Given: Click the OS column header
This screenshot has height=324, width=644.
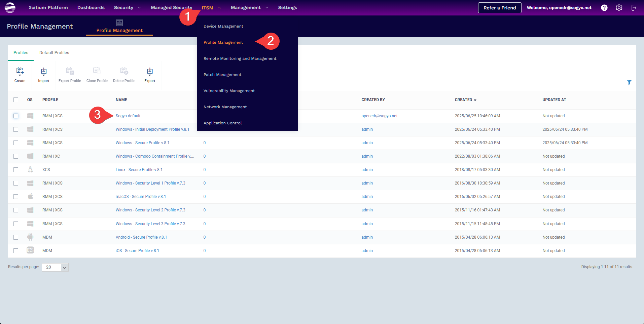Looking at the screenshot, I should pyautogui.click(x=30, y=100).
